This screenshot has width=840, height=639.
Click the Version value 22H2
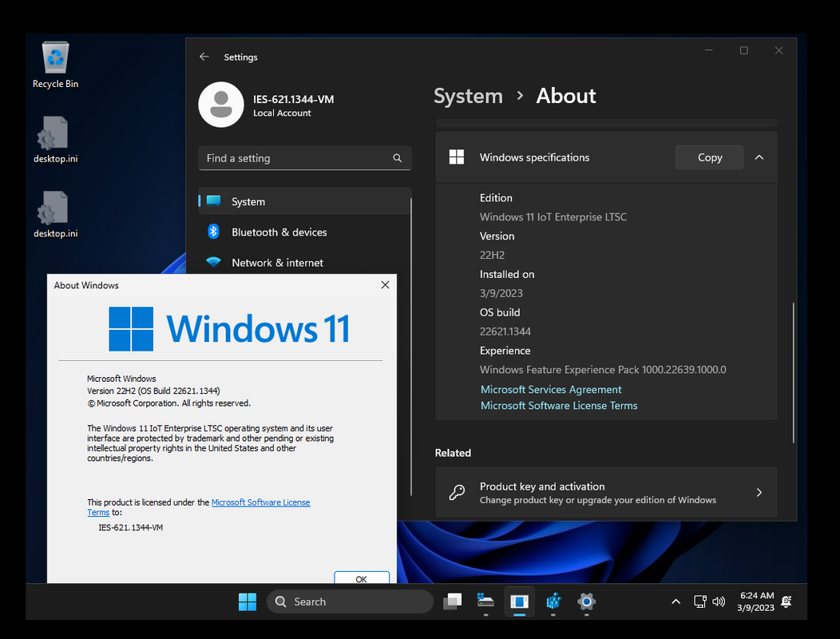[x=492, y=255]
